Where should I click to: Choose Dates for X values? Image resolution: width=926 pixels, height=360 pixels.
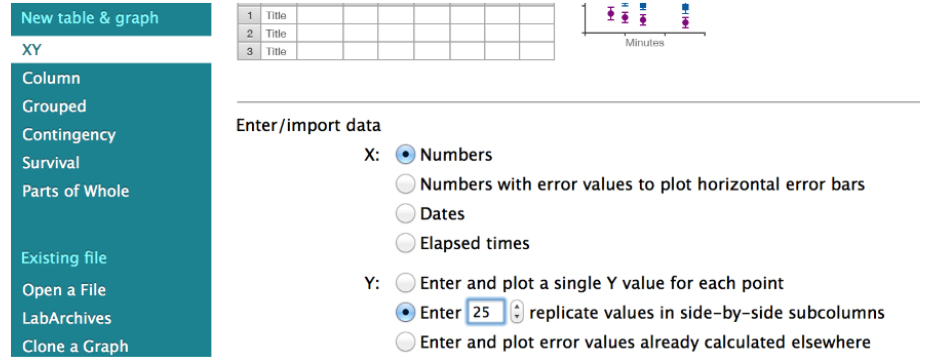pyautogui.click(x=405, y=214)
